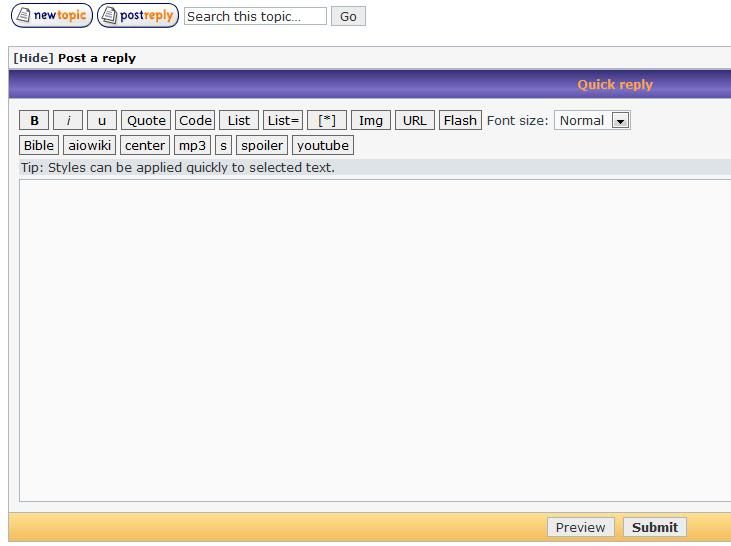The width and height of the screenshot is (731, 546).
Task: Click the post reply button
Action: pos(138,16)
